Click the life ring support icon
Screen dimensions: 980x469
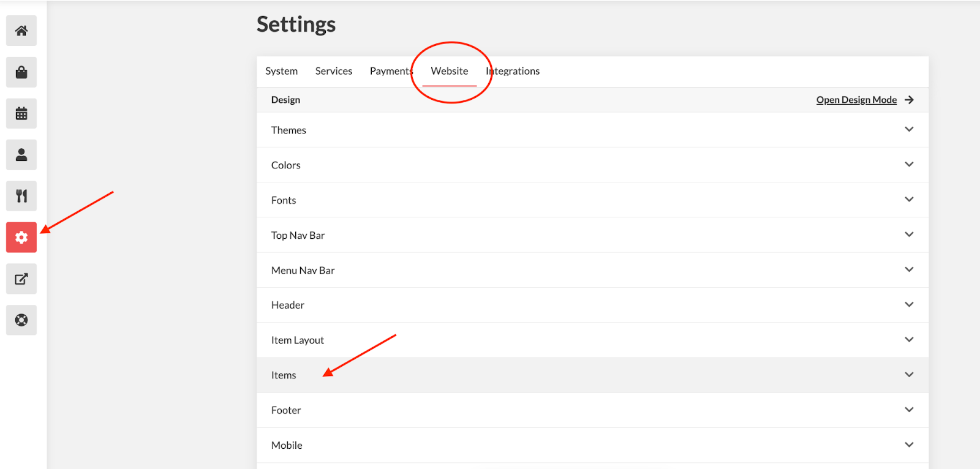[21, 320]
